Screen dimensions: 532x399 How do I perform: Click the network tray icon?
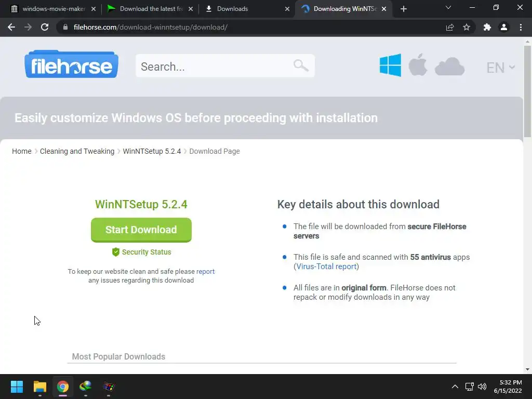[469, 387]
